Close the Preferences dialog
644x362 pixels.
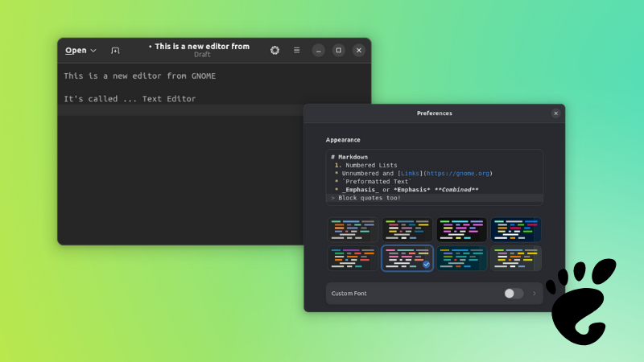point(555,113)
